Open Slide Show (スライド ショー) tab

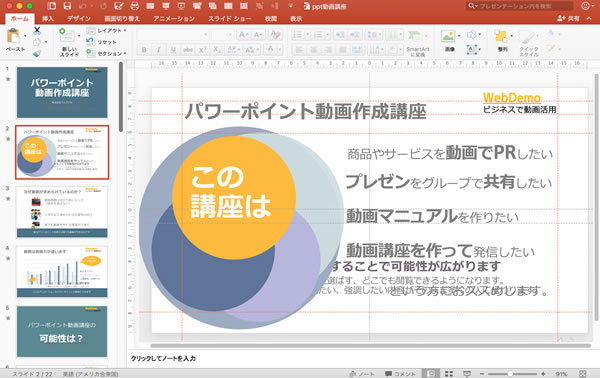click(x=230, y=18)
